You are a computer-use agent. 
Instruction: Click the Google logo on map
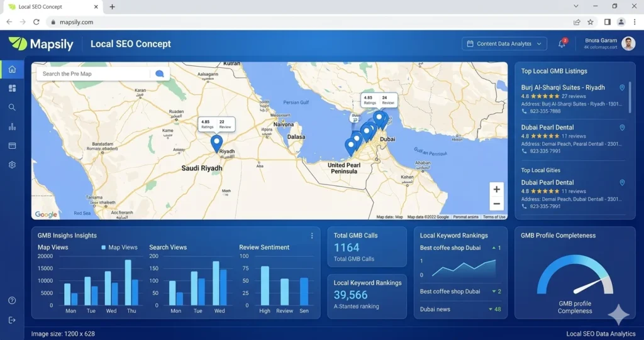46,214
